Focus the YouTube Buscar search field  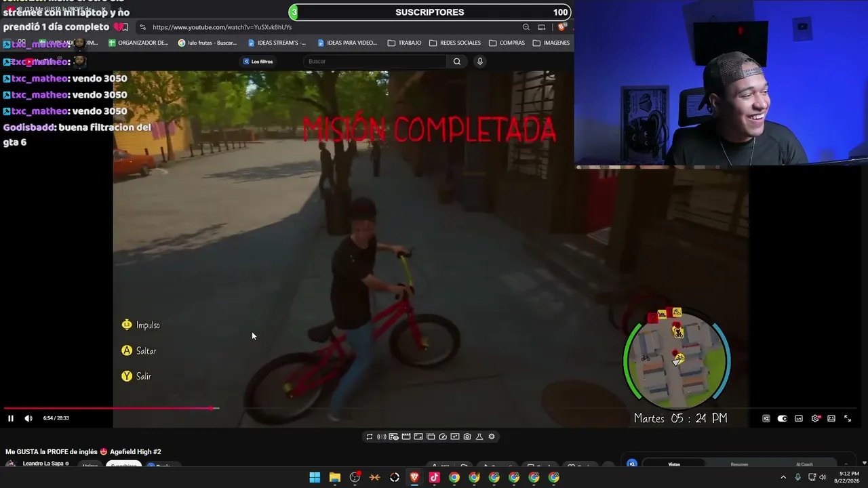pos(376,62)
